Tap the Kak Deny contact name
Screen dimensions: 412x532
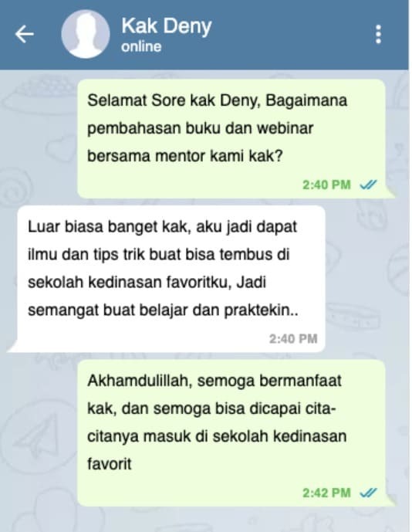[167, 26]
